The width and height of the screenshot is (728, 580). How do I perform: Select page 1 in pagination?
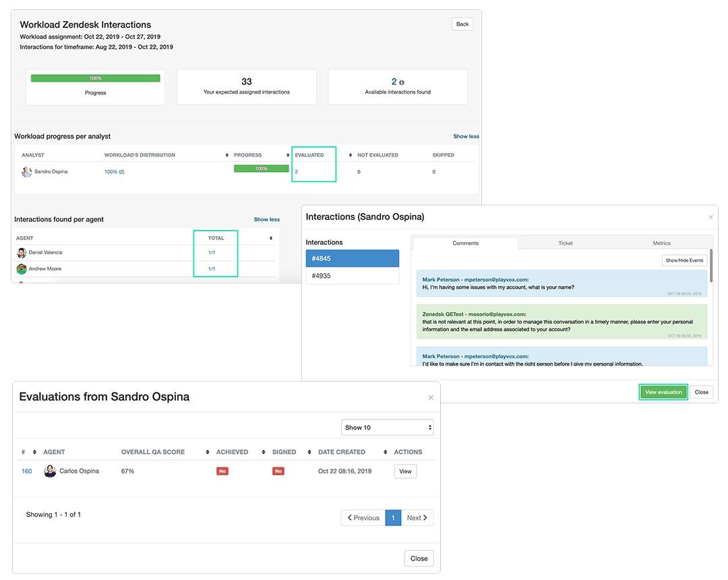(393, 518)
